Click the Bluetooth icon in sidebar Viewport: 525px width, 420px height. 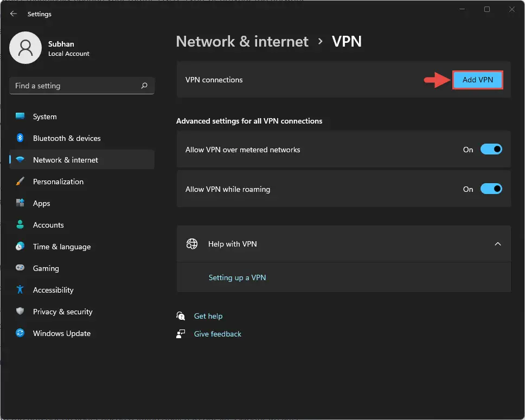pos(20,138)
